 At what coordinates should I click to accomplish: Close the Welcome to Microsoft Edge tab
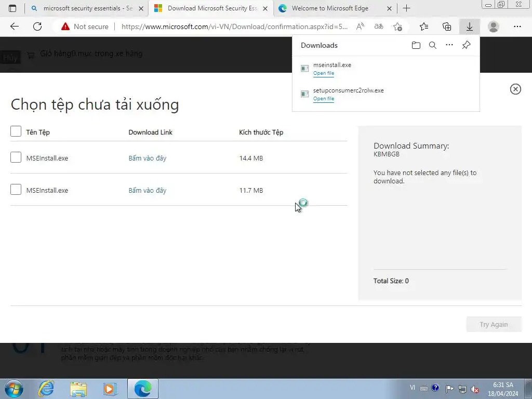[x=390, y=8]
